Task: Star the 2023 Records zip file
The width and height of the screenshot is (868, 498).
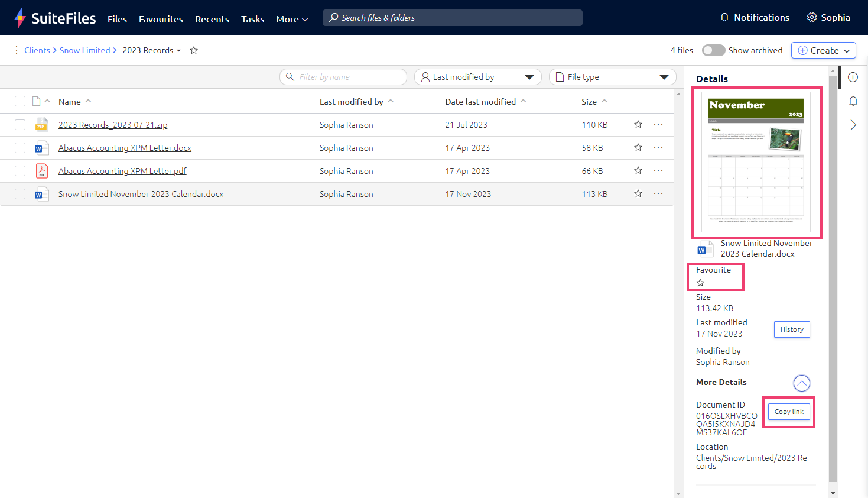Action: (x=638, y=124)
